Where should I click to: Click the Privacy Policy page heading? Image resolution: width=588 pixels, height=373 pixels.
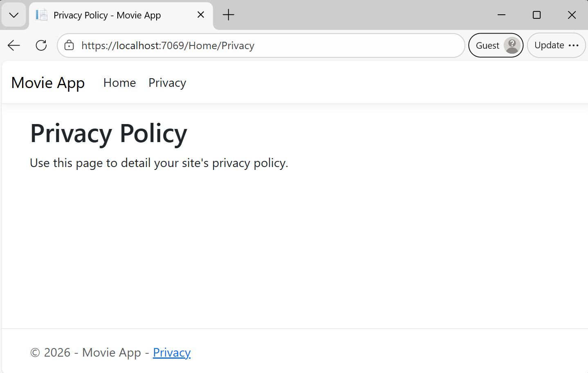click(108, 133)
